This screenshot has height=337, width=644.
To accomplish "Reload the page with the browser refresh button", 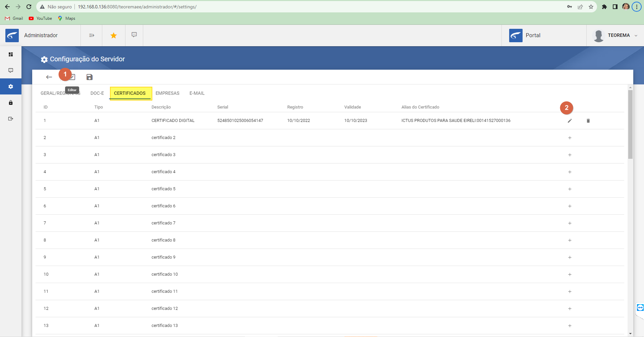I will 29,7.
